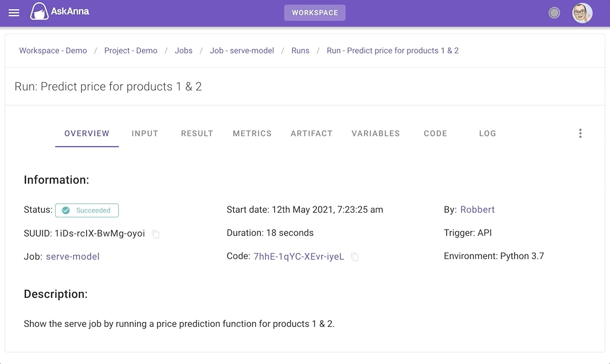
Task: Open the Metrics tab
Action: click(x=252, y=133)
